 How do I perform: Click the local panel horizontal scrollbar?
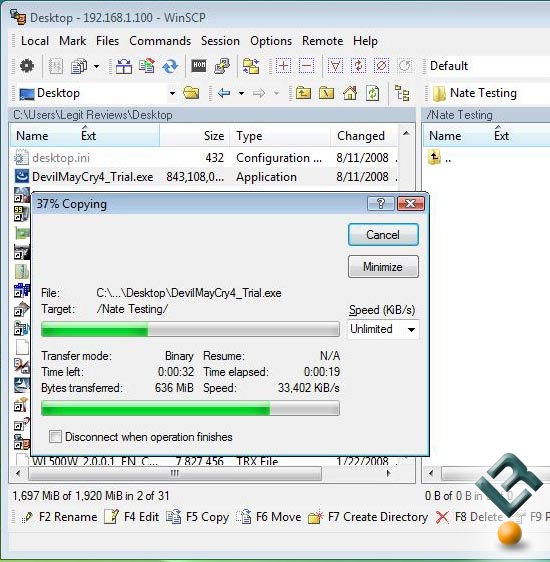[x=175, y=474]
